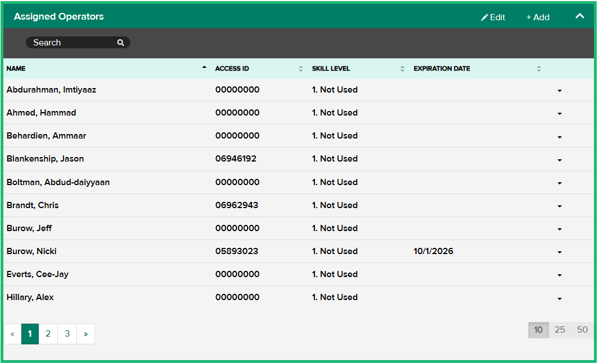The image size is (599, 364).
Task: Go to page 3
Action: pyautogui.click(x=67, y=334)
